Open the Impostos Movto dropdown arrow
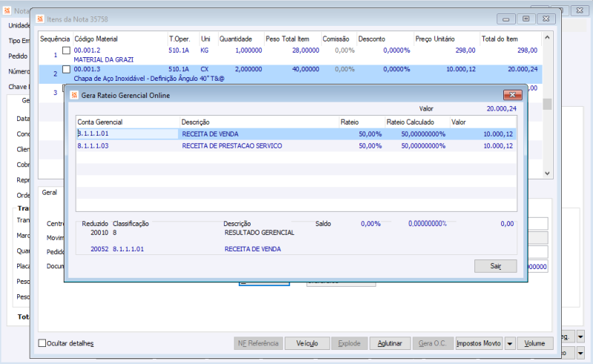Viewport: 593px width, 364px height. point(510,343)
